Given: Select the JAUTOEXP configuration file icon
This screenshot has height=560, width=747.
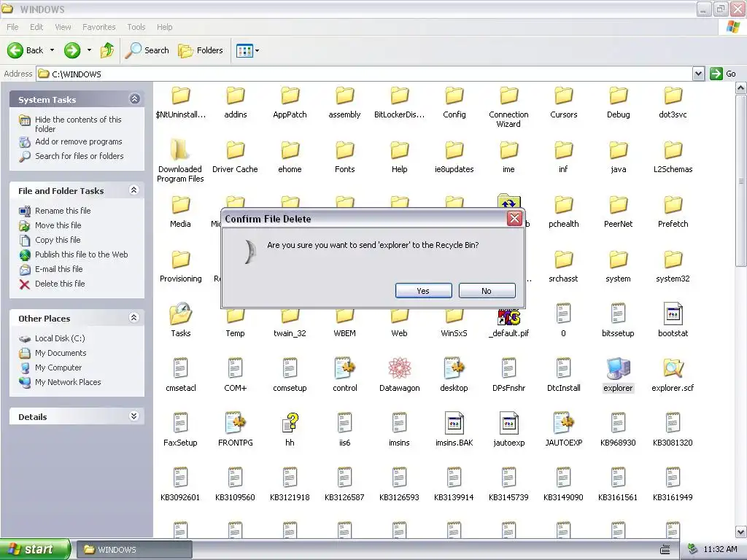Looking at the screenshot, I should (x=564, y=423).
